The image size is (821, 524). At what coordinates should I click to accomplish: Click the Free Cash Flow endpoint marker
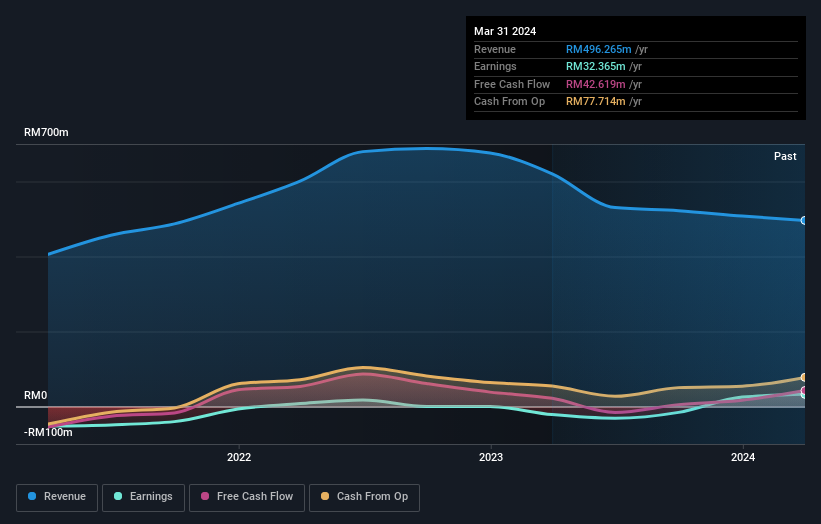[804, 391]
